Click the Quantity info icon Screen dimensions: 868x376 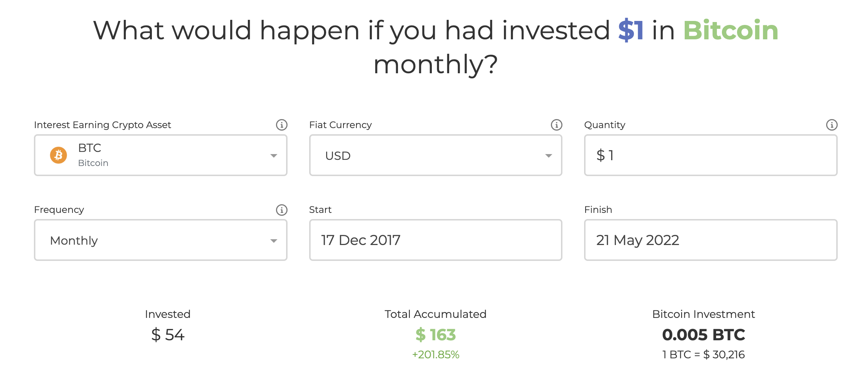tap(832, 125)
